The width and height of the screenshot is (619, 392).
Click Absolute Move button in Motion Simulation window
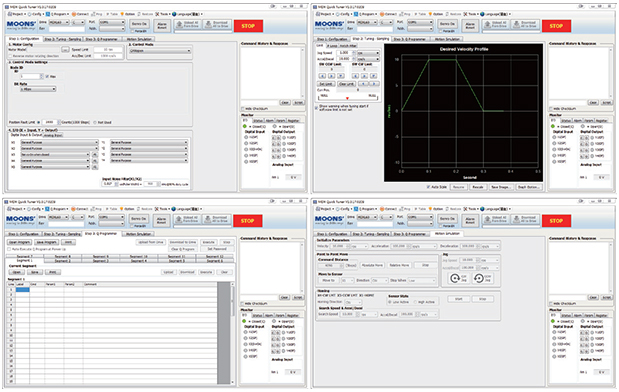372,265
